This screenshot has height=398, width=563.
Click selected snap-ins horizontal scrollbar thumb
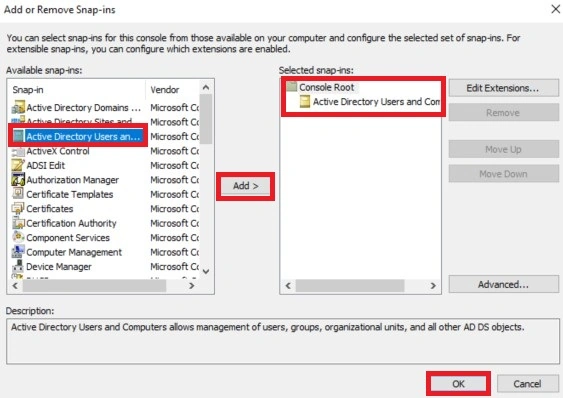tap(350, 286)
